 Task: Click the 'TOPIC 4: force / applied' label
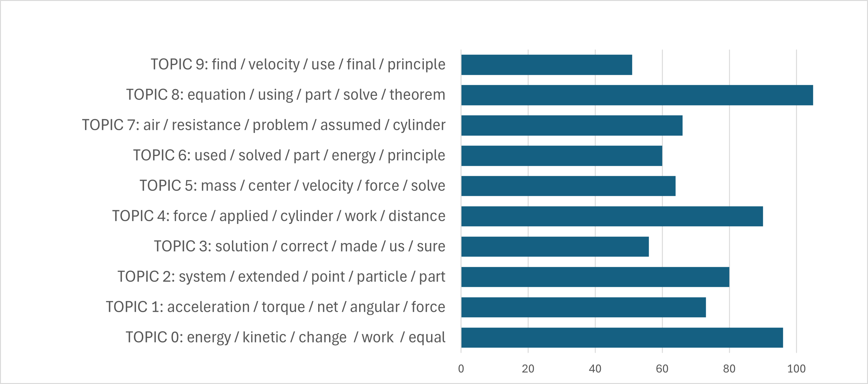point(279,216)
